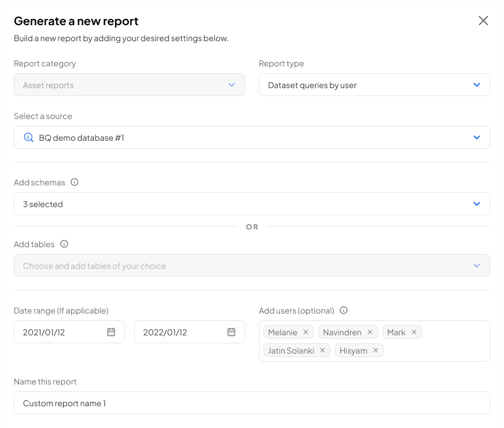Click the start date field 2021/01/12
Image resolution: width=504 pixels, height=428 pixels.
tap(60, 332)
